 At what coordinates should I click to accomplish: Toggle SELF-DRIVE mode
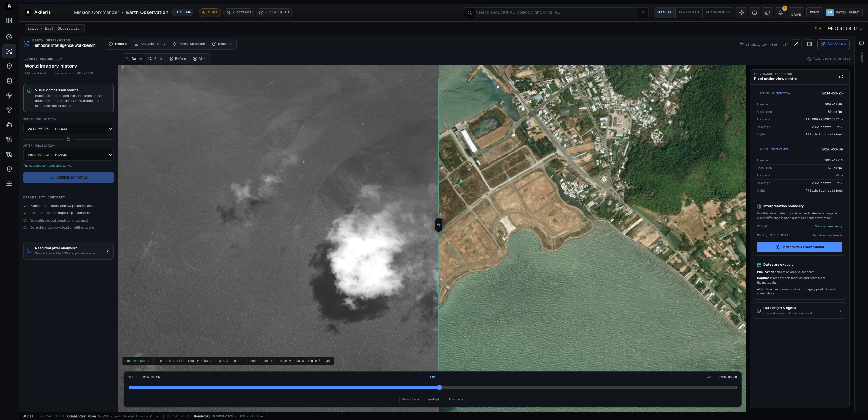tap(796, 12)
